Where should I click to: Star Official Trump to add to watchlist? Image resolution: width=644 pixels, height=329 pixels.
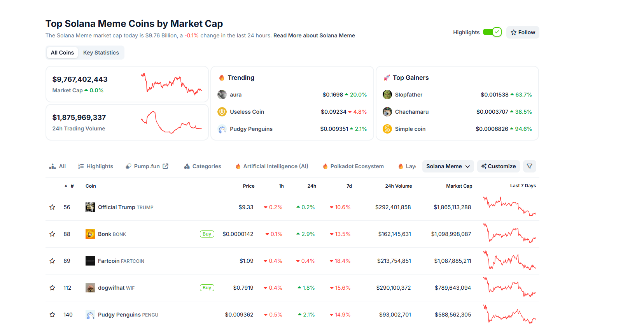click(52, 207)
